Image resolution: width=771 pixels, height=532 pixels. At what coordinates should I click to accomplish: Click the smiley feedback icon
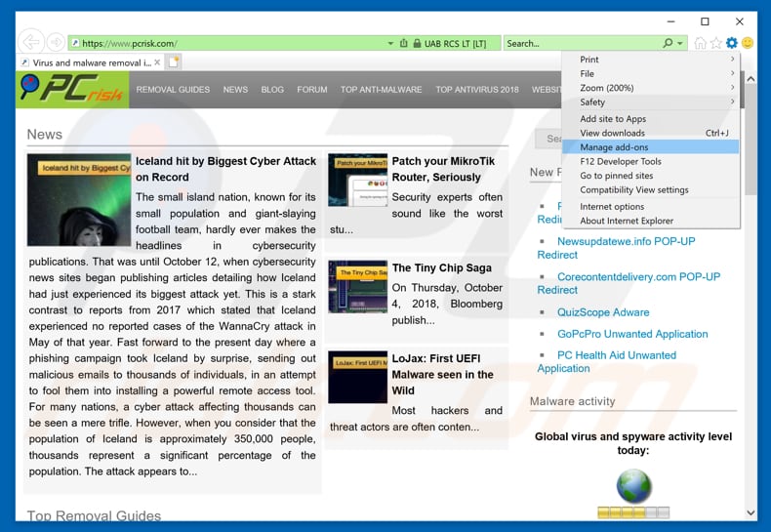pyautogui.click(x=748, y=43)
